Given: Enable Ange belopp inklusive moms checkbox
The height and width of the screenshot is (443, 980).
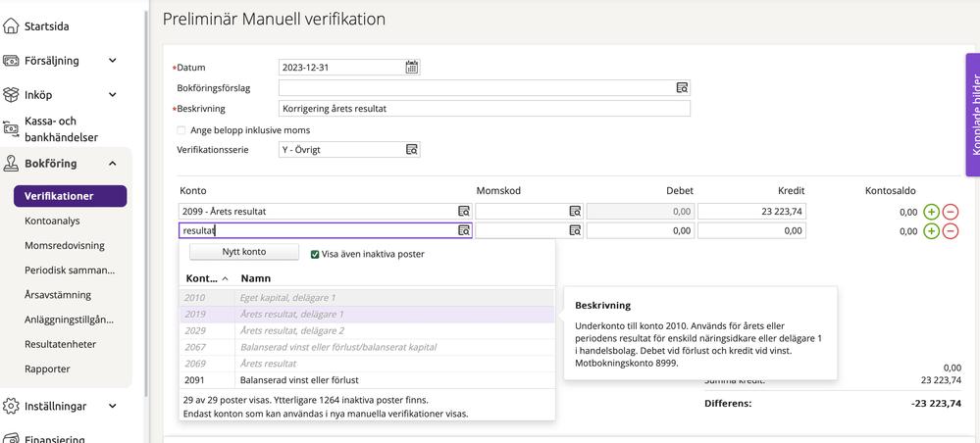Looking at the screenshot, I should [x=181, y=129].
